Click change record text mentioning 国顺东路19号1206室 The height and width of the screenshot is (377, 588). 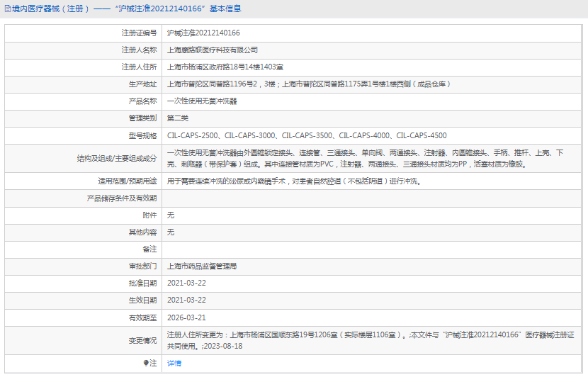click(x=371, y=341)
